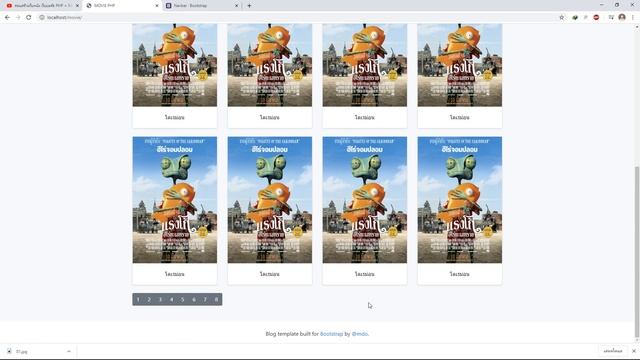Screen dimensions: 640x360
Task: Click third movie poster in bottom row
Action: 365,200
